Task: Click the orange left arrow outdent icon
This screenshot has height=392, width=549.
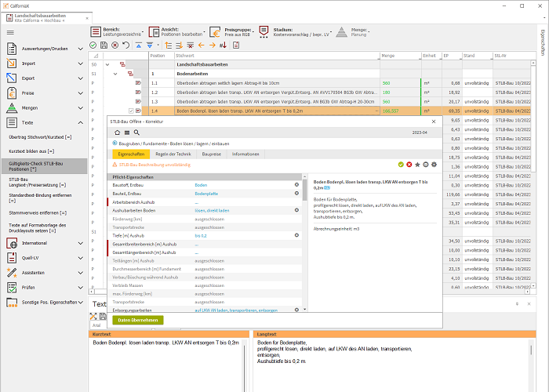Action: coord(201,45)
